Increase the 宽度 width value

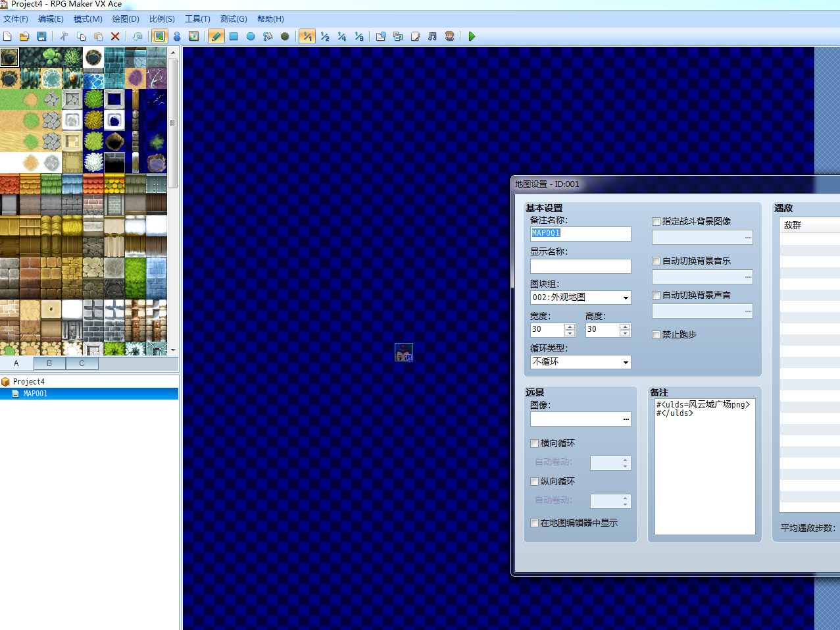coord(570,327)
